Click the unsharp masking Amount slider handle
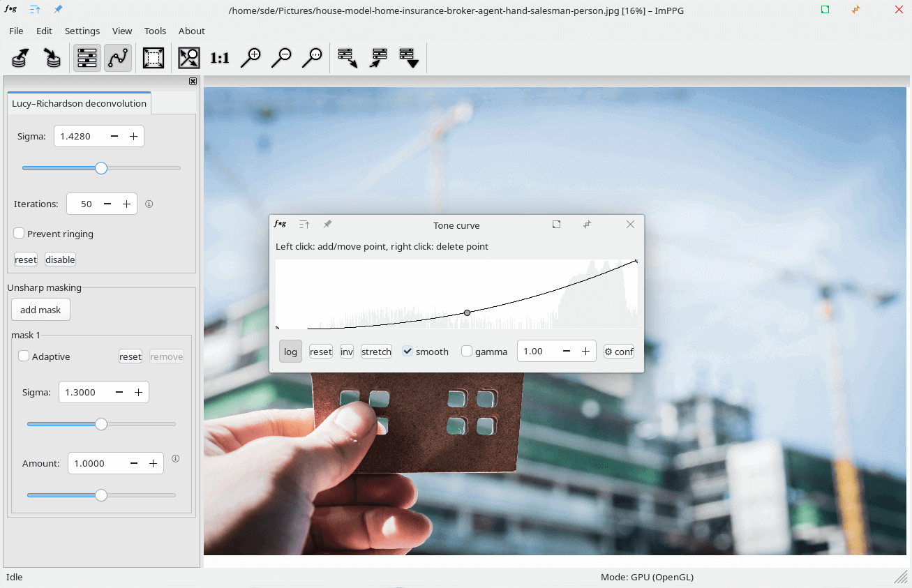The height and width of the screenshot is (588, 912). [101, 495]
